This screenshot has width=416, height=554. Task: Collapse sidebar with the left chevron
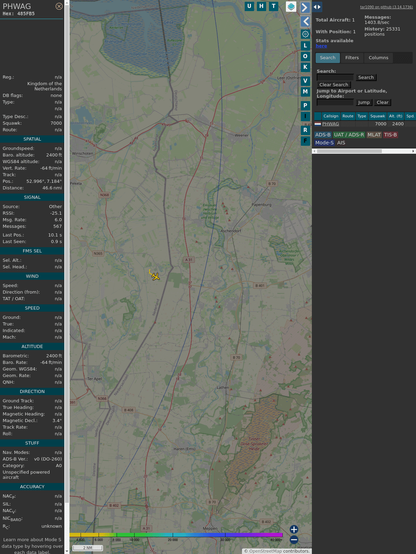[305, 22]
